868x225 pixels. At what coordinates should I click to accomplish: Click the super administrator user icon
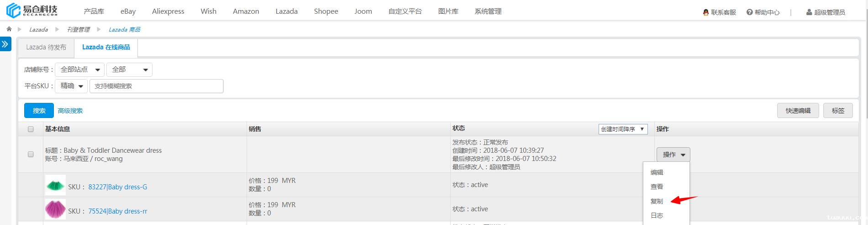[x=809, y=12]
